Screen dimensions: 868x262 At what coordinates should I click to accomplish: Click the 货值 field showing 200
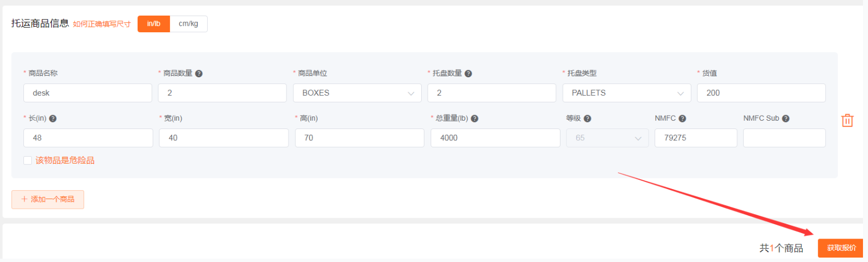click(x=760, y=93)
